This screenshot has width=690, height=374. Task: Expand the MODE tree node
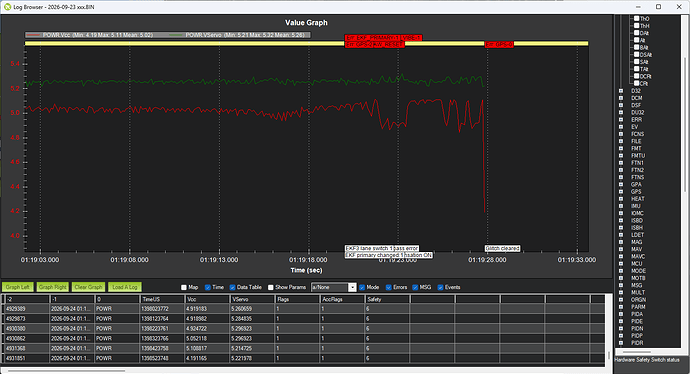[x=621, y=271]
